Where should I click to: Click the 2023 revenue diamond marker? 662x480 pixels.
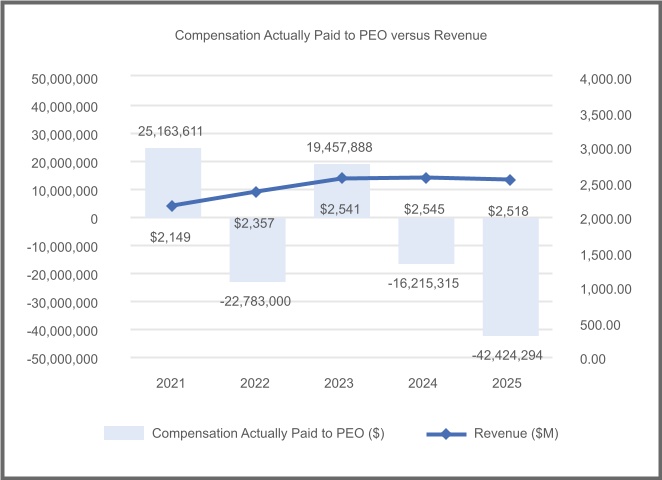point(342,178)
